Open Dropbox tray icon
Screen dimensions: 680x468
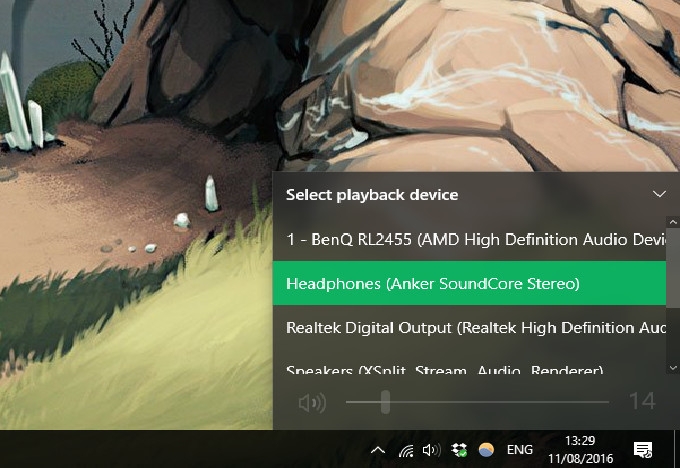pos(459,450)
